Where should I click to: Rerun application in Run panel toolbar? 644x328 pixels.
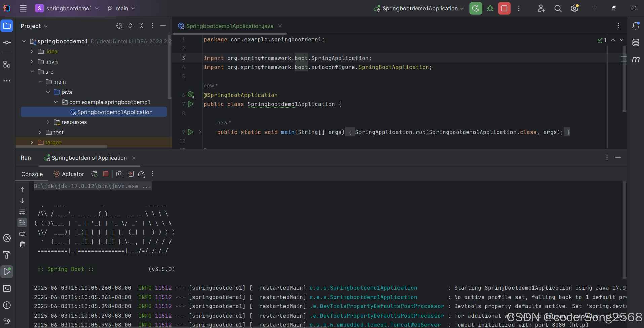click(94, 174)
